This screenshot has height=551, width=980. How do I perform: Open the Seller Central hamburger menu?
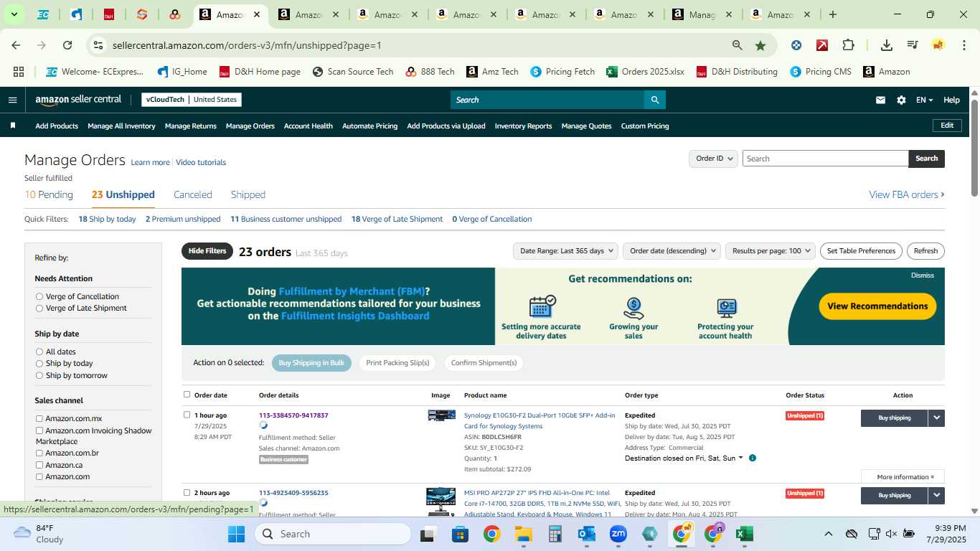click(12, 100)
